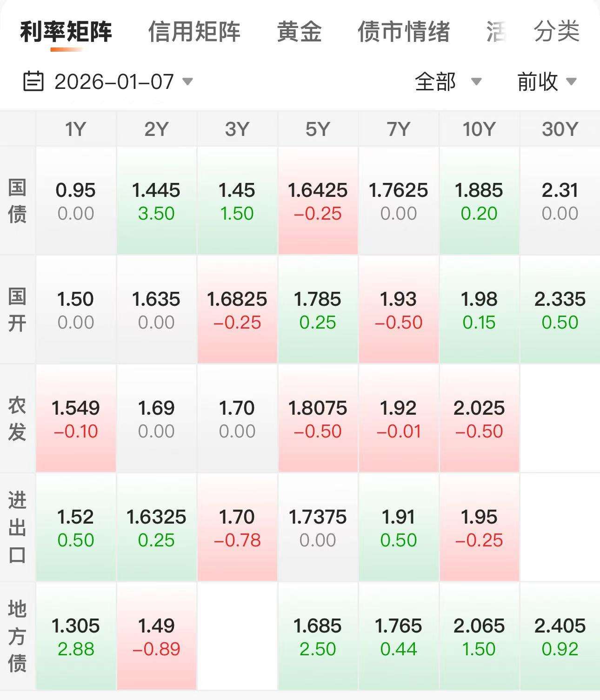Image resolution: width=600 pixels, height=700 pixels.
Task: Expand the 前收 comparison dropdown
Action: coord(547,82)
